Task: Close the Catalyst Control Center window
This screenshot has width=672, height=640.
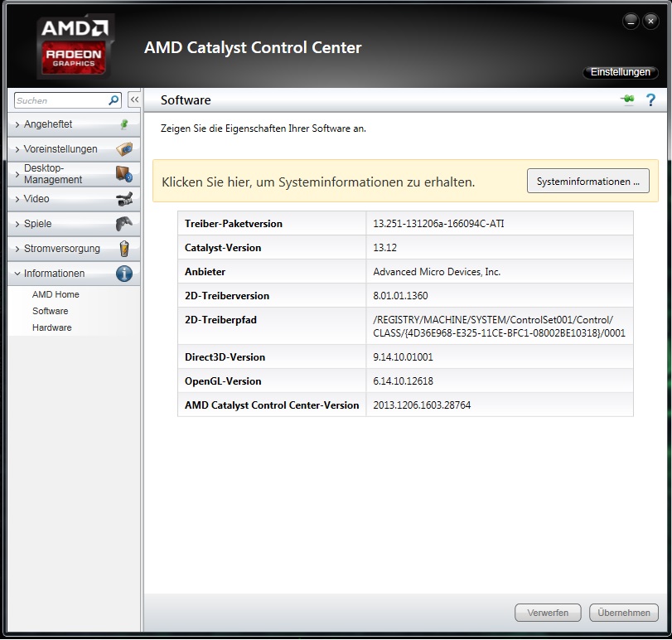Action: pos(650,21)
